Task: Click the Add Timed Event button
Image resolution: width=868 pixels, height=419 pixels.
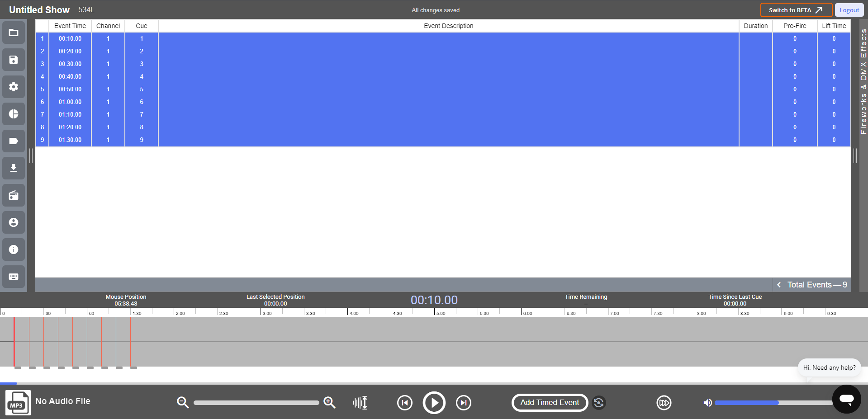Action: pyautogui.click(x=550, y=403)
